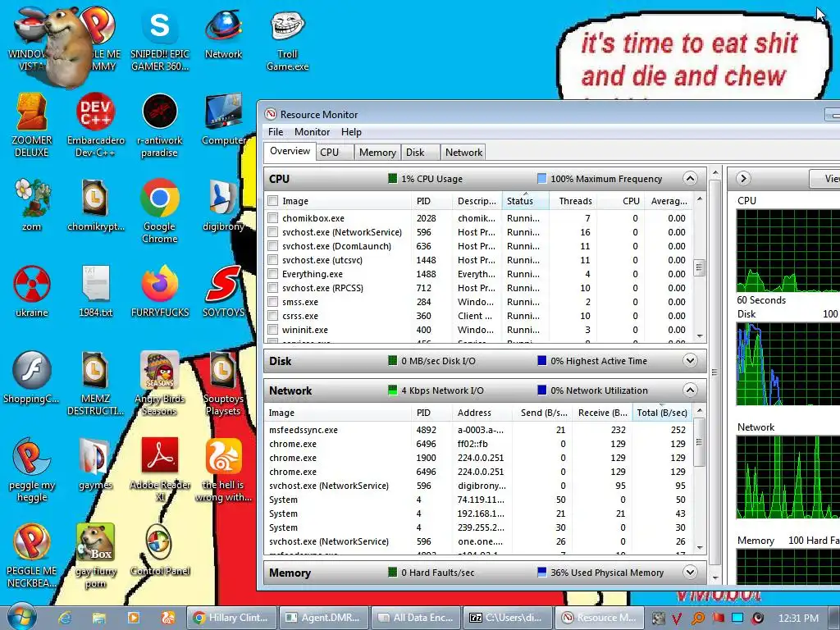This screenshot has height=630, width=840.
Task: Open Windows Explorer taskbar folder icon
Action: (98, 618)
